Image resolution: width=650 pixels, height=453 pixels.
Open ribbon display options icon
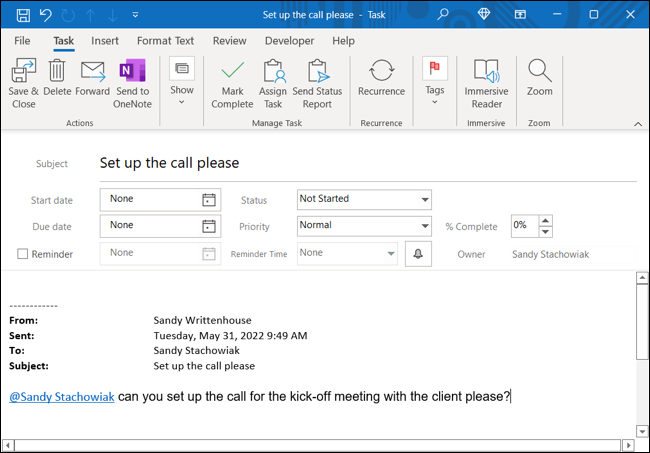pos(520,15)
